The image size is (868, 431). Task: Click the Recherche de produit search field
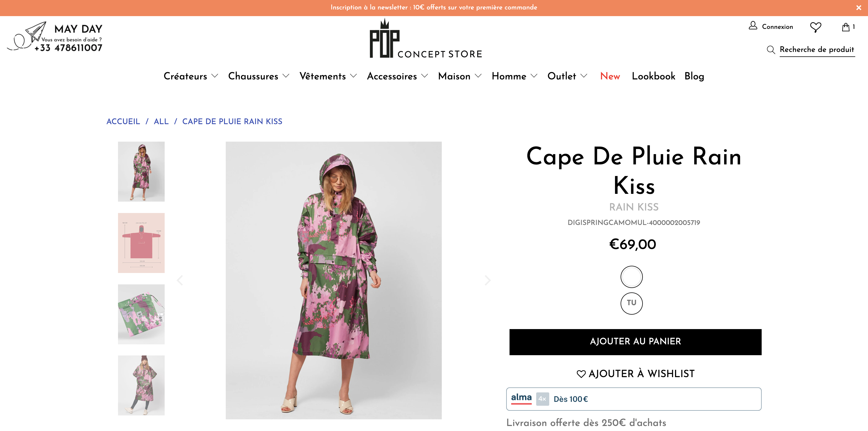[817, 50]
